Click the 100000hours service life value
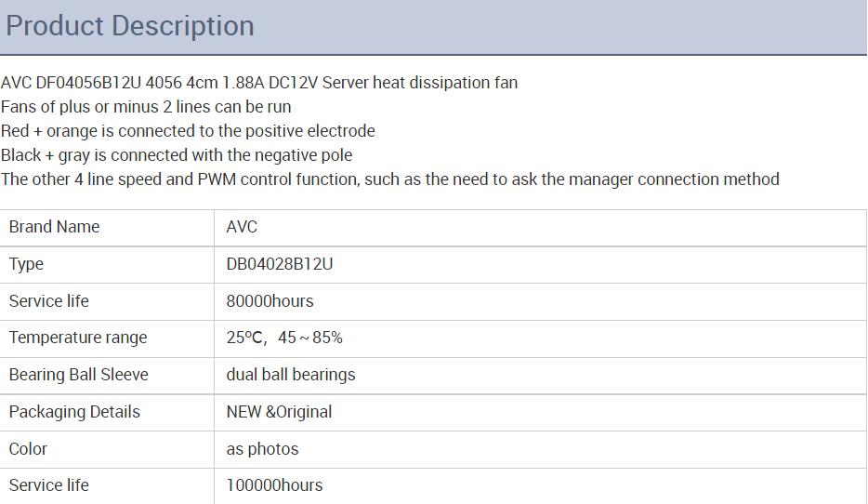Image resolution: width=868 pixels, height=504 pixels. pos(274,485)
